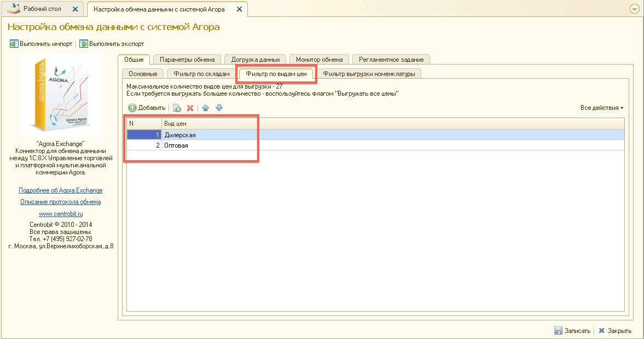
Task: Open the Подробнее об Agora.Exchange link
Action: (x=60, y=190)
